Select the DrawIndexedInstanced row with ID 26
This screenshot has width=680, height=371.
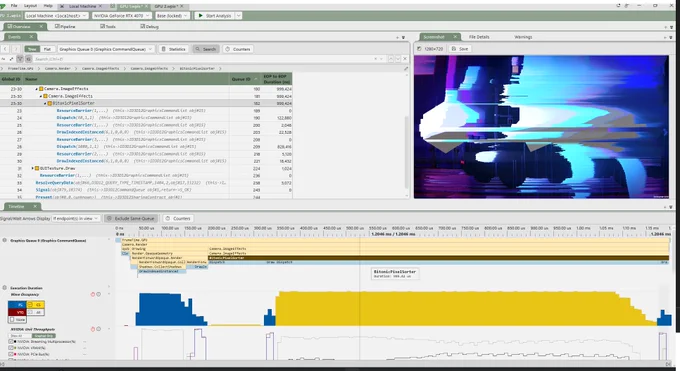[146, 132]
